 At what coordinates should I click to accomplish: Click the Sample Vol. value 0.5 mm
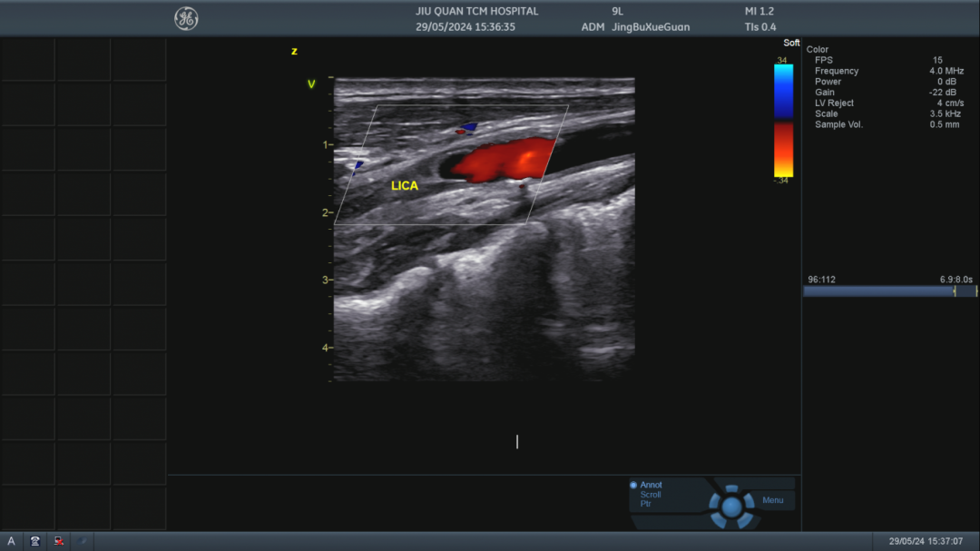(945, 124)
